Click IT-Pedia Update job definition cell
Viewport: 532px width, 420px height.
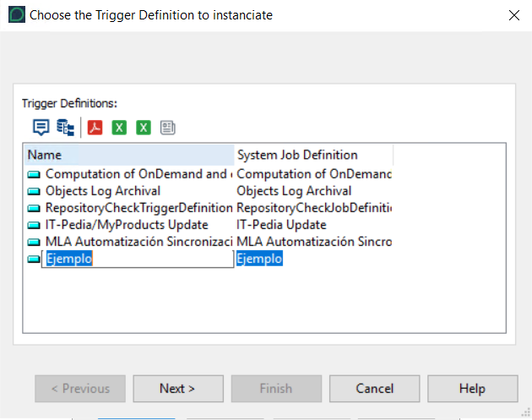tap(281, 225)
